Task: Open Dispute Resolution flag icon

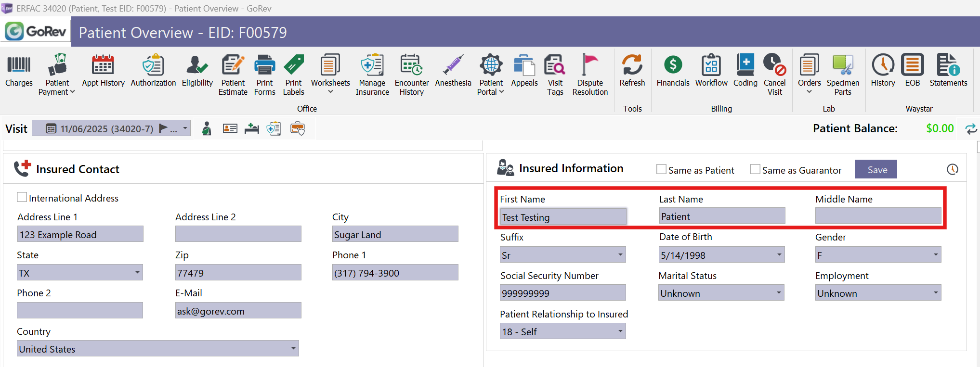Action: coord(590,65)
